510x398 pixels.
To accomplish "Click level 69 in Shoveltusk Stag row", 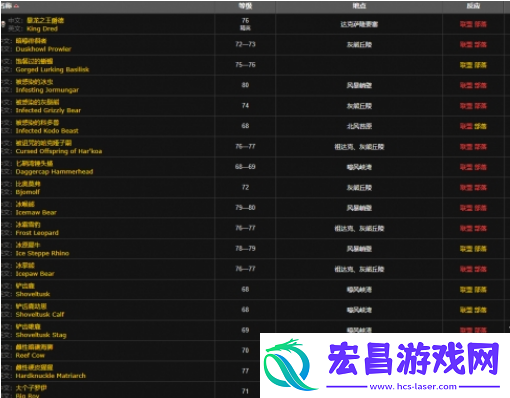I will (245, 330).
